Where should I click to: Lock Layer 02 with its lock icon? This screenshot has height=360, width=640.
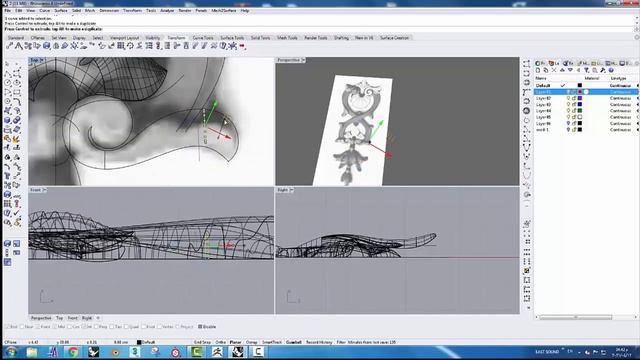pyautogui.click(x=573, y=98)
